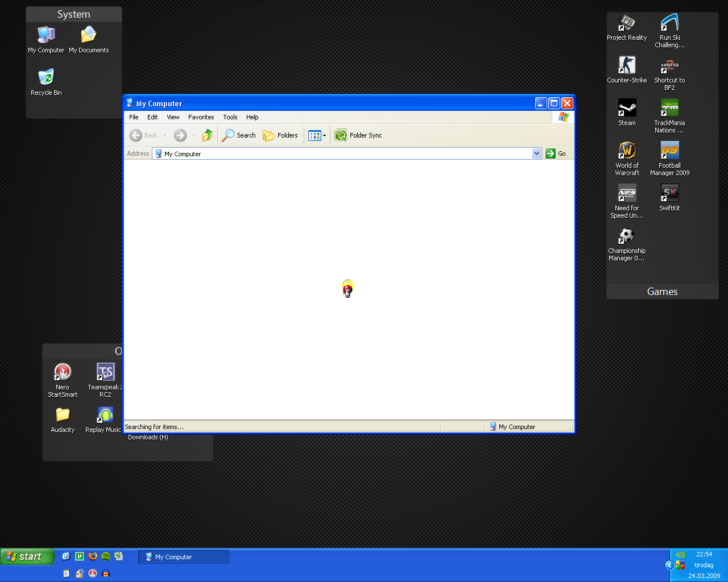728x582 pixels.
Task: Expand hidden system tray icons arrow
Action: tap(669, 565)
